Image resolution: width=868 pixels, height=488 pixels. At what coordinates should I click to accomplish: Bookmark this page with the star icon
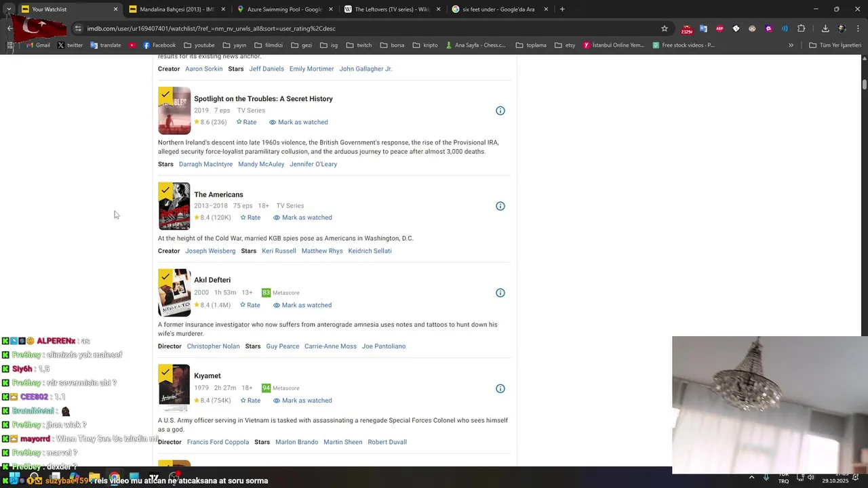point(665,28)
